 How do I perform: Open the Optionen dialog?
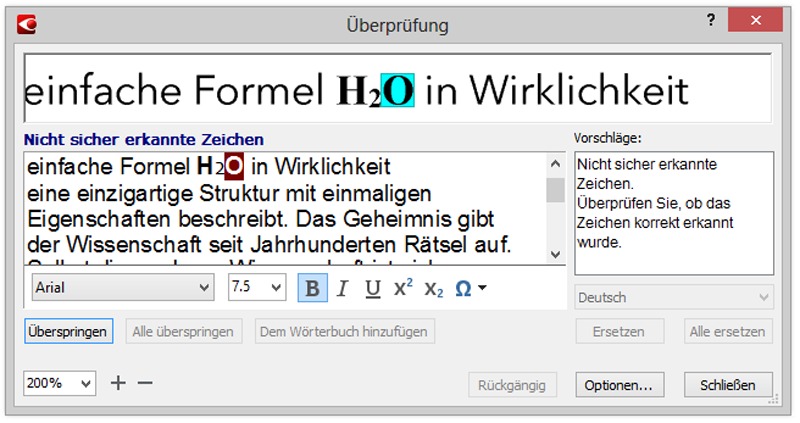click(619, 384)
